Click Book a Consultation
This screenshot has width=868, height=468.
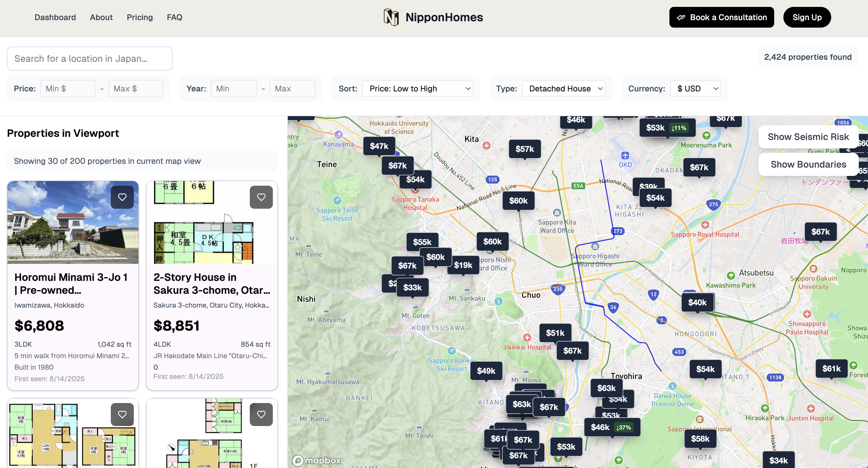[x=722, y=17]
